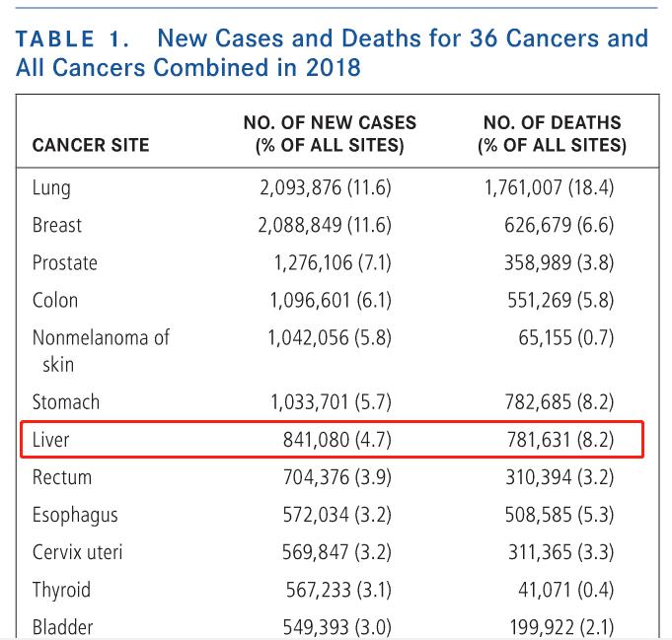Screen dimensions: 672x640
Task: Click the Prostate row label
Action: (64, 262)
